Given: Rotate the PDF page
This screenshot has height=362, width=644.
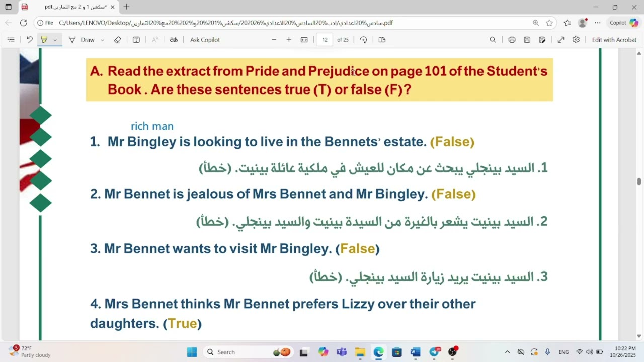Looking at the screenshot, I should [x=363, y=40].
